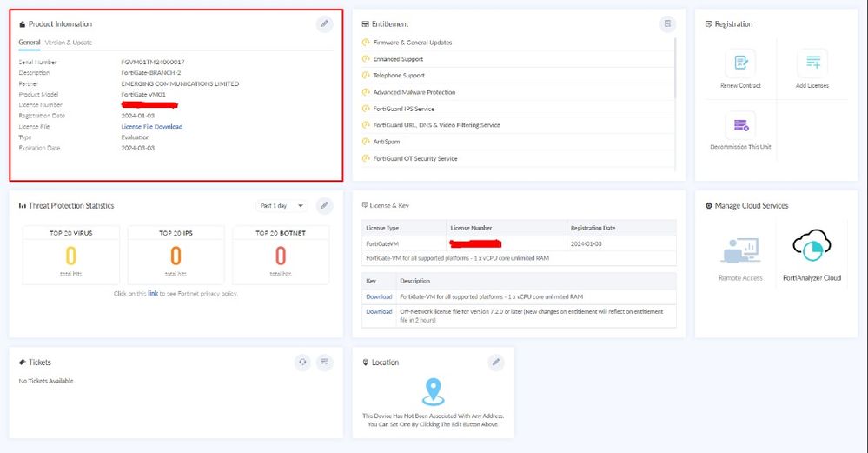The image size is (868, 453).
Task: Click status icon beside Enhanced Support
Action: (x=365, y=59)
